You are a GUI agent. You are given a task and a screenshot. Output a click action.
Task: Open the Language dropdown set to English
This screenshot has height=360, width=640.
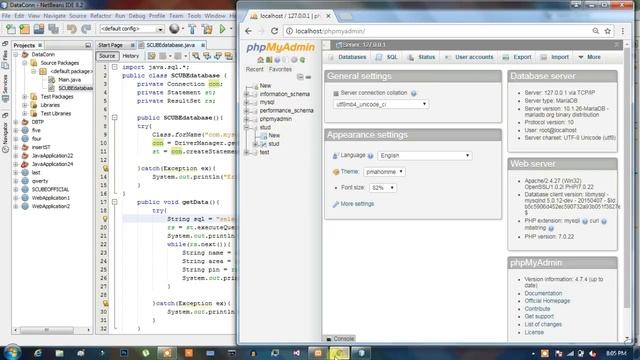click(424, 156)
